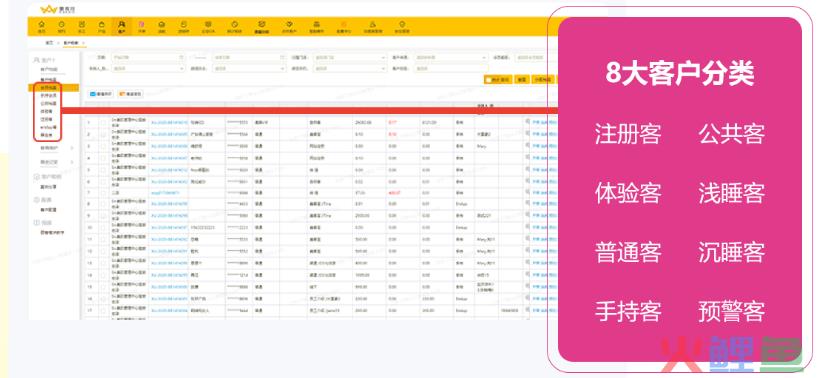Tick the checkbox in table row 3
This screenshot has width=828, height=378.
[103, 146]
